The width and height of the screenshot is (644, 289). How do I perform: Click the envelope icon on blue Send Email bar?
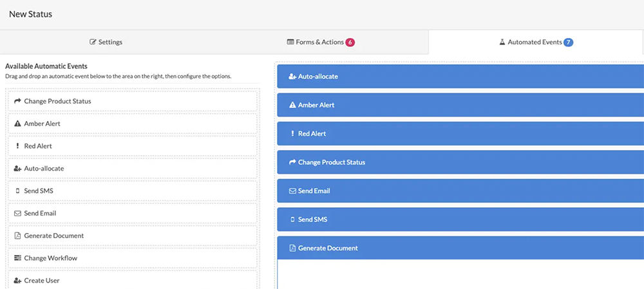(x=292, y=191)
